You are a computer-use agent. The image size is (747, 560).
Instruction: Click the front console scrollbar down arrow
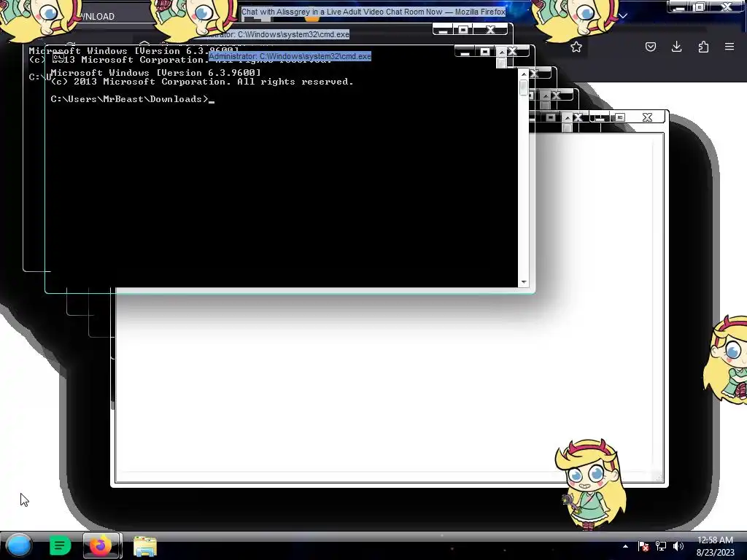pyautogui.click(x=524, y=282)
